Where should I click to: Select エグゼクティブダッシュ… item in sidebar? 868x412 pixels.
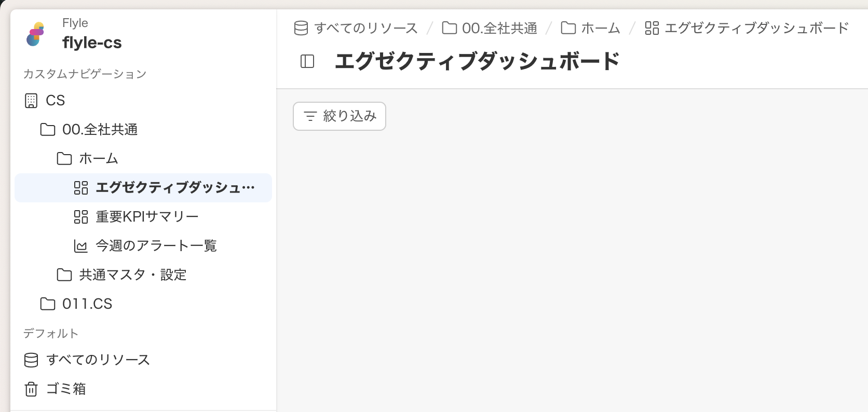pyautogui.click(x=174, y=188)
